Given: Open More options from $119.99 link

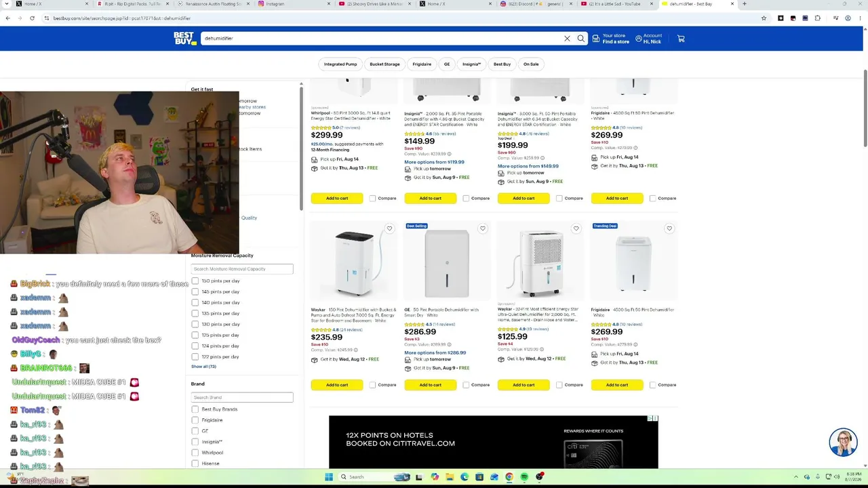Looking at the screenshot, I should [434, 162].
